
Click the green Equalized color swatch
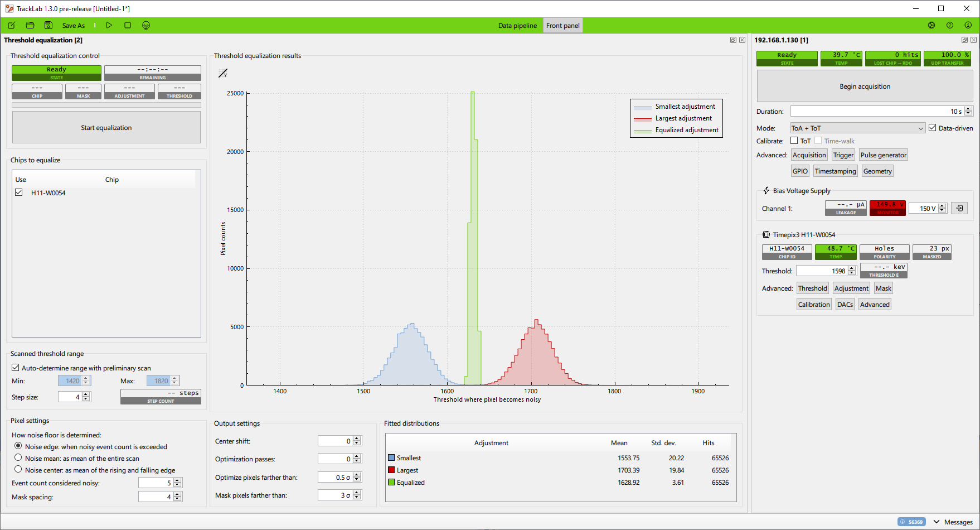pos(391,483)
